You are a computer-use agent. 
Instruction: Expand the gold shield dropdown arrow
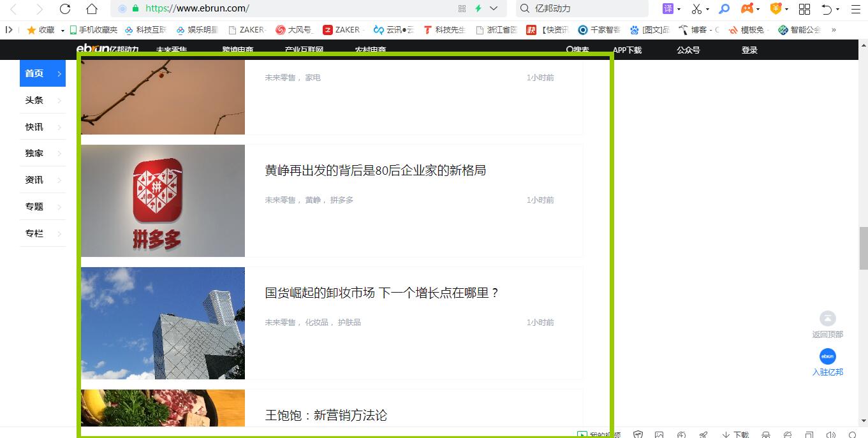click(786, 10)
